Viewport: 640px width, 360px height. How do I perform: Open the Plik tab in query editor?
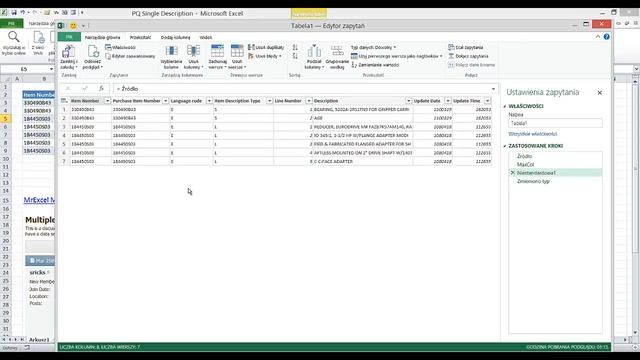[69, 37]
